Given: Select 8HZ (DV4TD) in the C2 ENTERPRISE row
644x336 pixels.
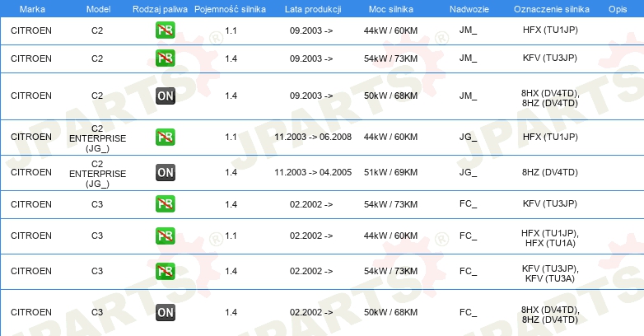Looking at the screenshot, I should (550, 172).
